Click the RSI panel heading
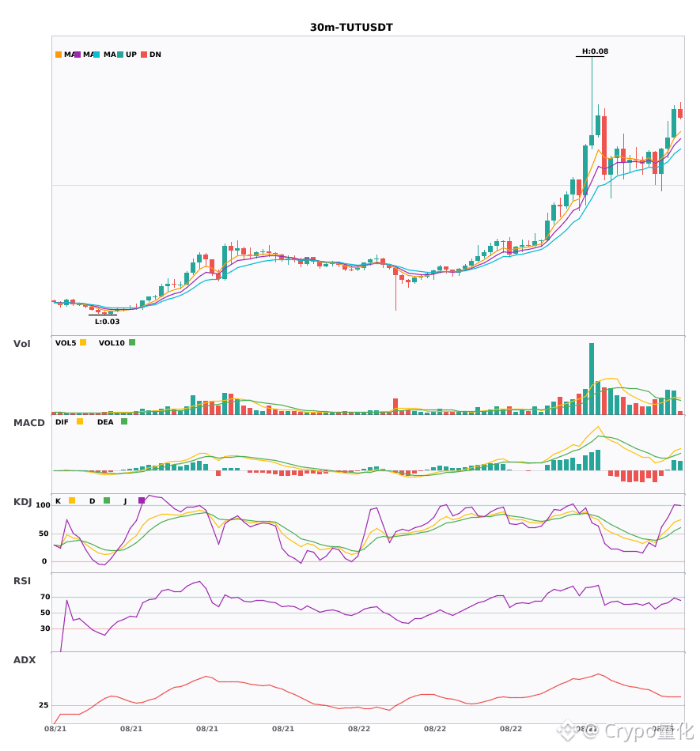The height and width of the screenshot is (751, 700). coord(22,581)
